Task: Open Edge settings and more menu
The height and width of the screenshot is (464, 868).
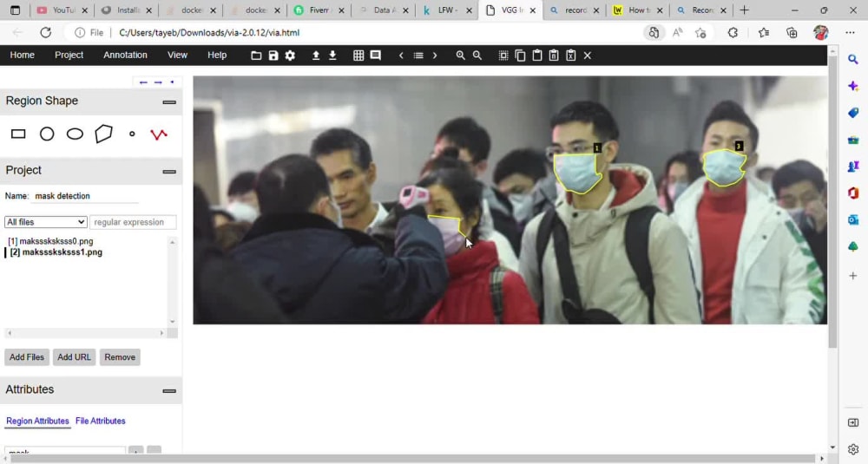Action: click(851, 33)
